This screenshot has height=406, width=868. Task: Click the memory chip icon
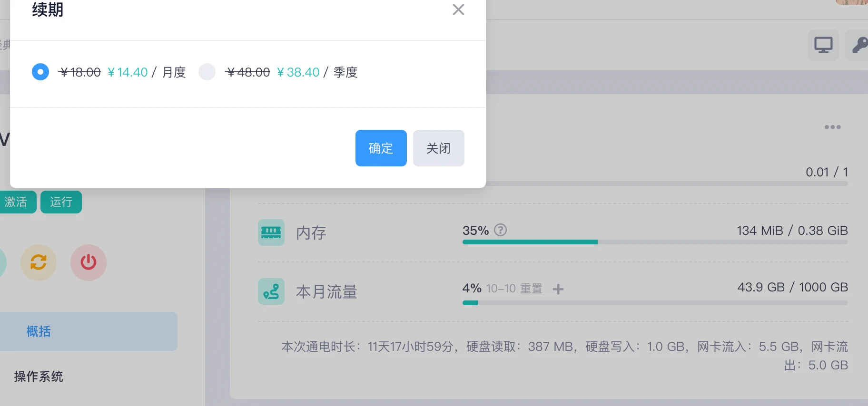(271, 232)
